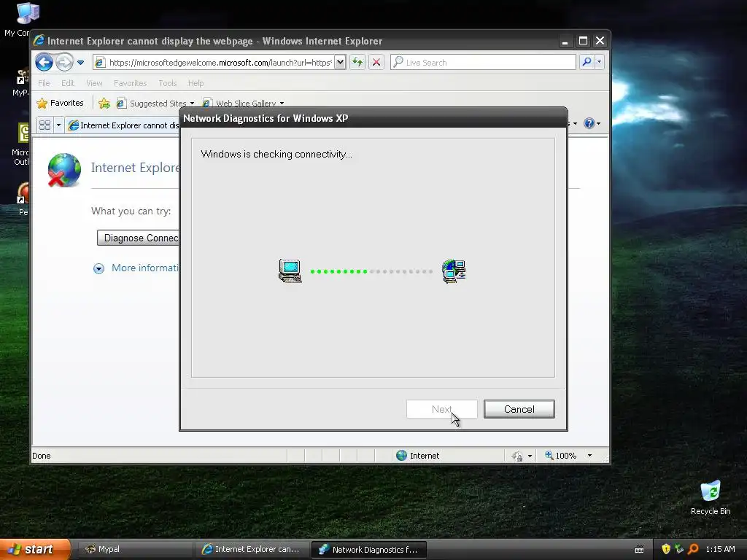The image size is (747, 560).
Task: Switch to Internet Explorer taskbar button
Action: [252, 549]
